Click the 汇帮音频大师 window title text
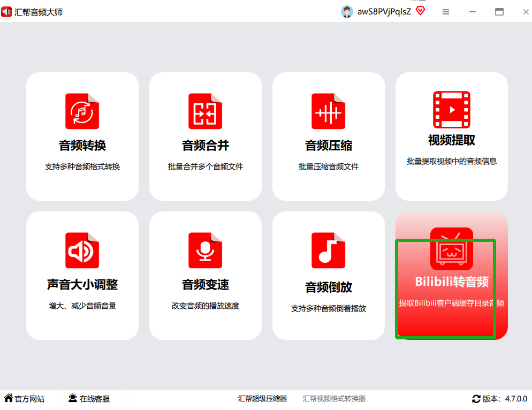532x410 pixels. point(39,12)
